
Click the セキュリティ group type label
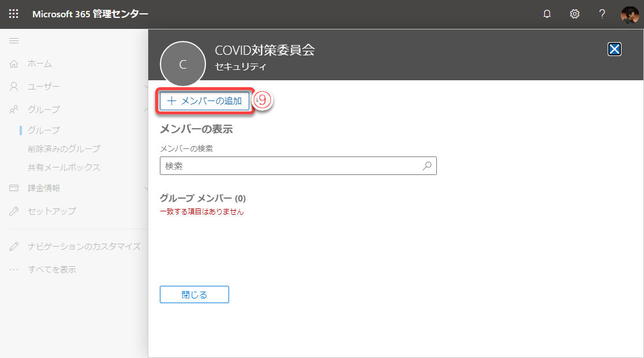click(x=241, y=66)
